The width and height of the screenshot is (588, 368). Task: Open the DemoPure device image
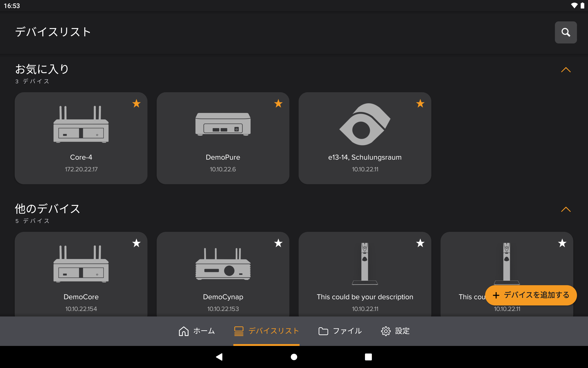click(223, 124)
